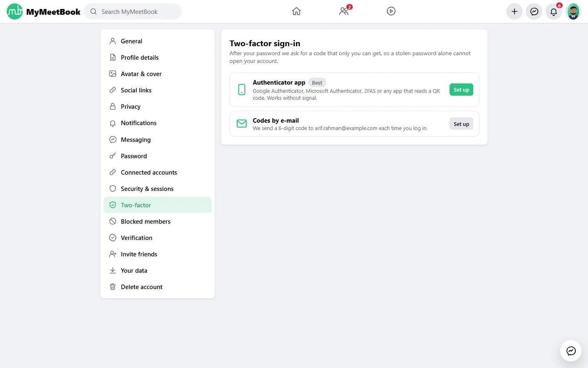Open friend requests icon with badge
Screen dimensions: 588x368
[x=344, y=11]
